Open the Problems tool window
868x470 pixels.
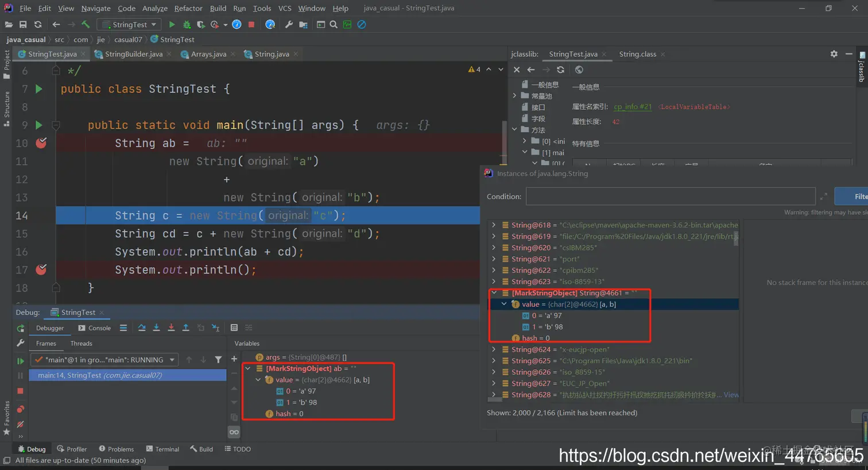coord(116,449)
